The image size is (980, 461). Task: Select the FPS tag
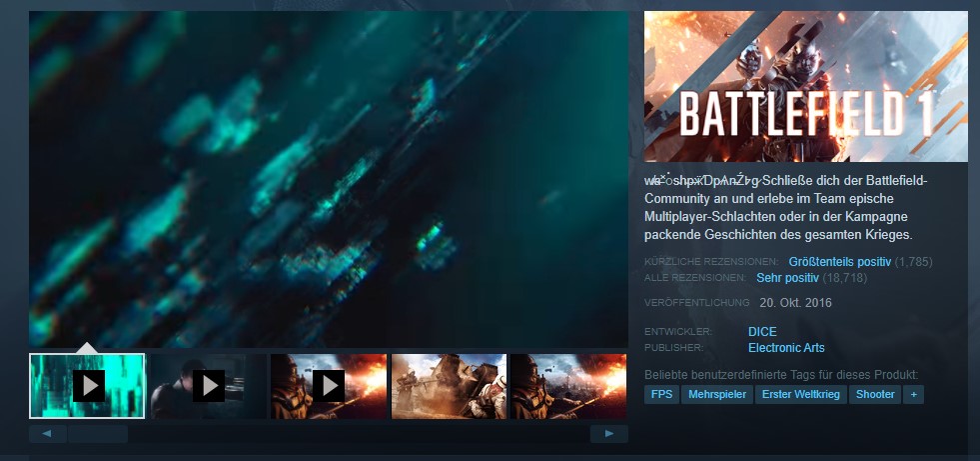click(x=661, y=395)
